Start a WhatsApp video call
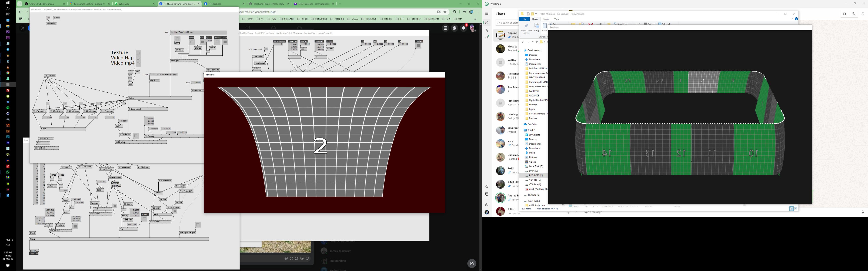The image size is (868, 271). coord(845,14)
